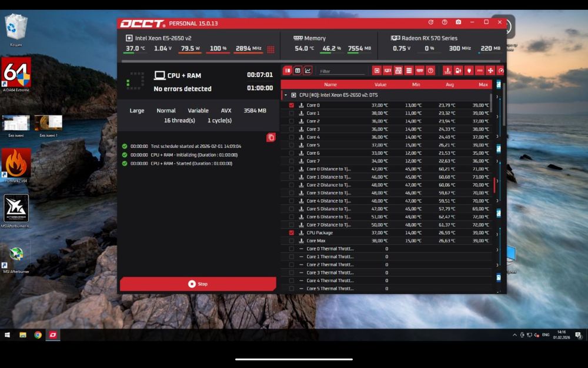Viewport: 588px width, 368px height.
Task: Sort table by Max column header
Action: tap(483, 84)
